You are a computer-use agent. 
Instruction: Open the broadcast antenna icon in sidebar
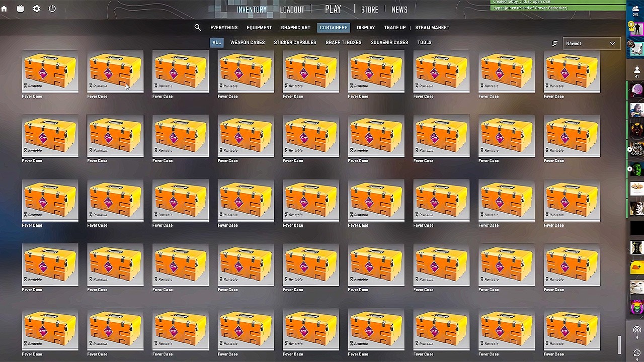coord(636,331)
